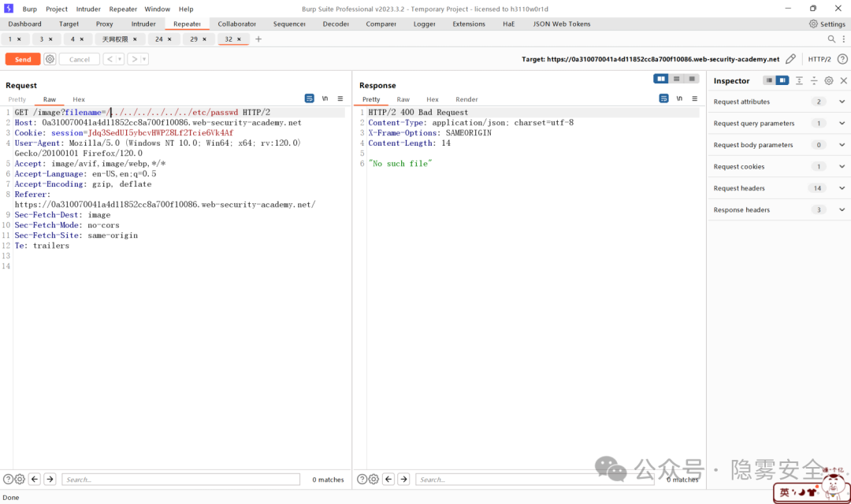
Task: Open the Collaborator tab
Action: (x=236, y=24)
